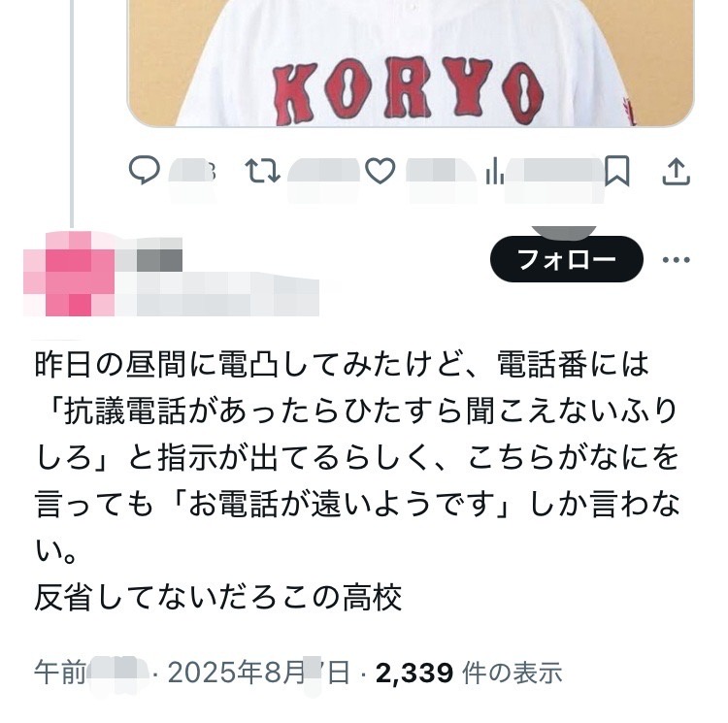
Task: Open the three-dot more options menu
Action: tap(676, 260)
